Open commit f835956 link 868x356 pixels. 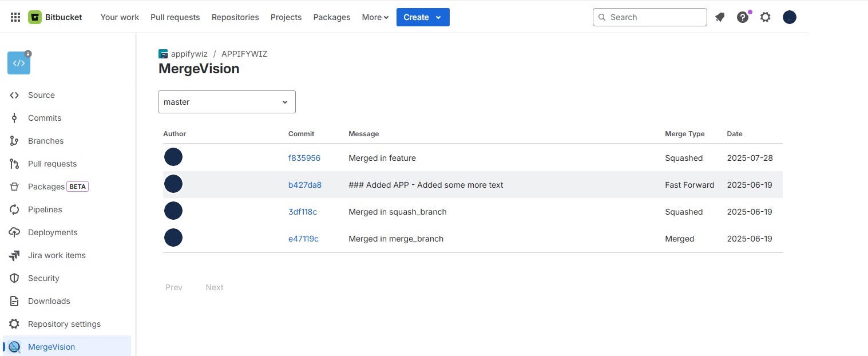click(x=304, y=158)
